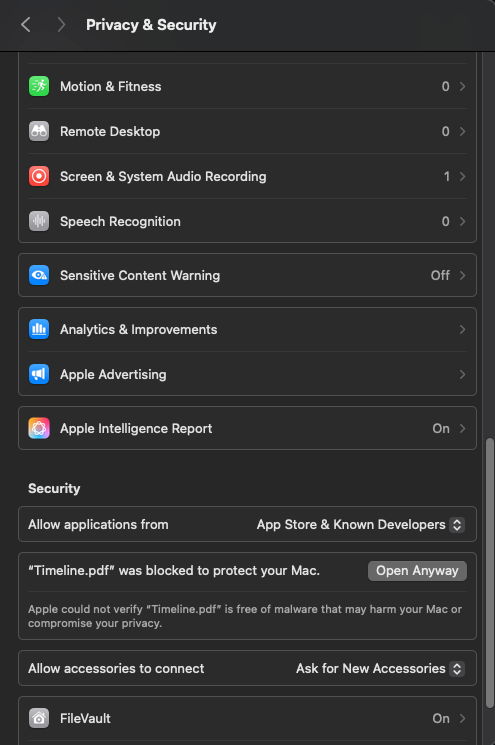Image resolution: width=495 pixels, height=745 pixels.
Task: Click the Analytics & Improvements chart icon
Action: coord(39,329)
